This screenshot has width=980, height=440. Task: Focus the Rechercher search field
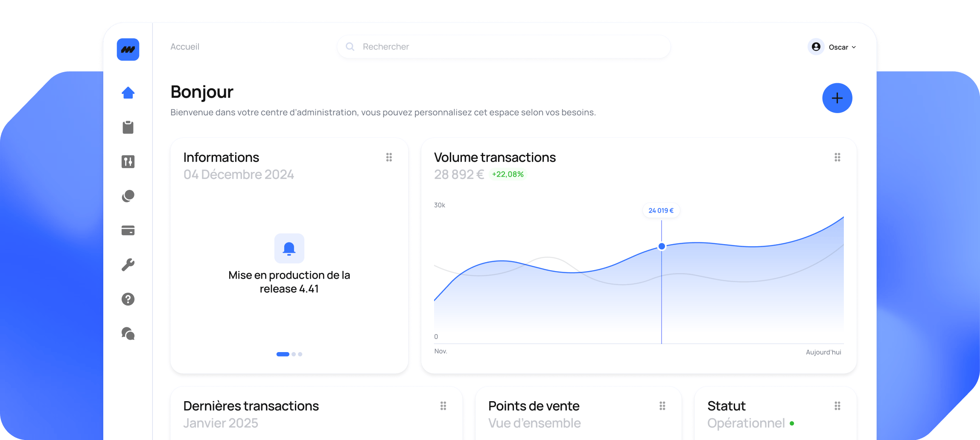(x=504, y=47)
